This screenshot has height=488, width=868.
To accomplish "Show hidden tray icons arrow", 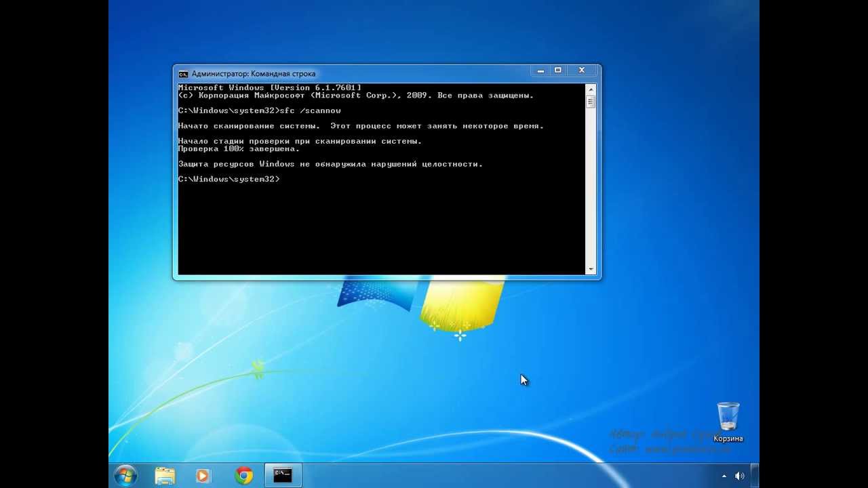I will click(x=723, y=476).
